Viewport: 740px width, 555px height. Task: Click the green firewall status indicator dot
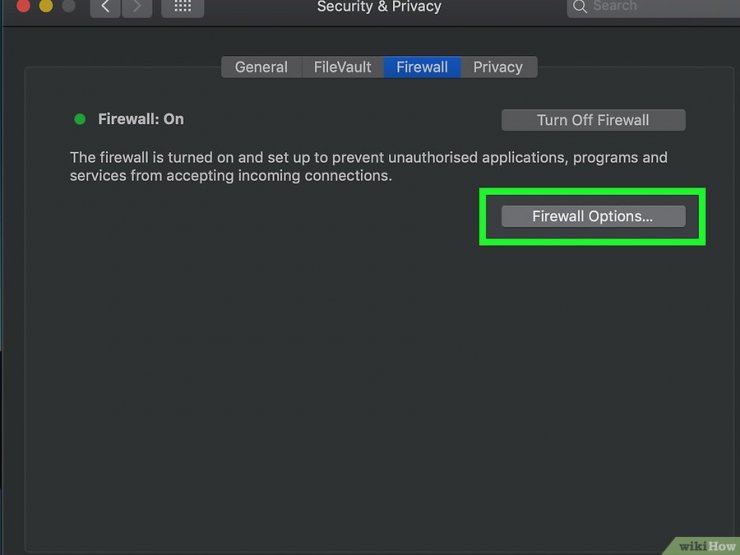pos(80,119)
